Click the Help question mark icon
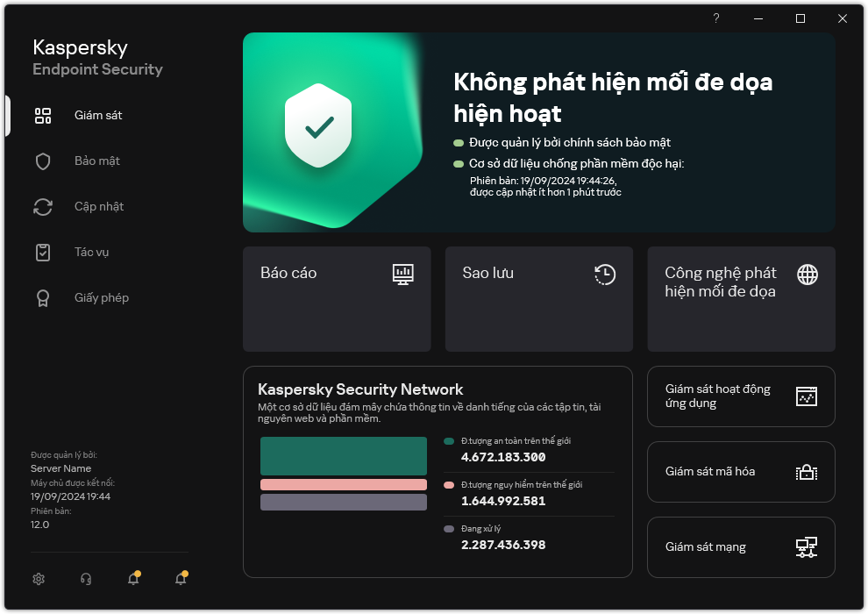 click(x=715, y=18)
